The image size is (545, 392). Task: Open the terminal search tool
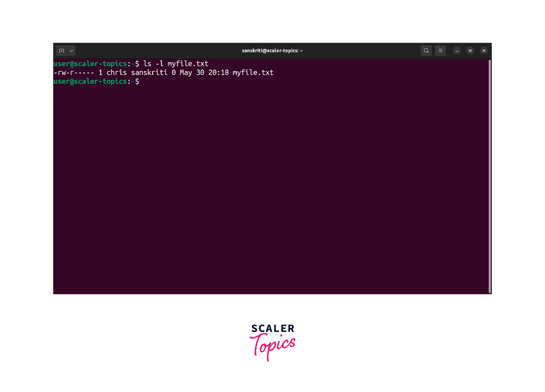[x=426, y=51]
